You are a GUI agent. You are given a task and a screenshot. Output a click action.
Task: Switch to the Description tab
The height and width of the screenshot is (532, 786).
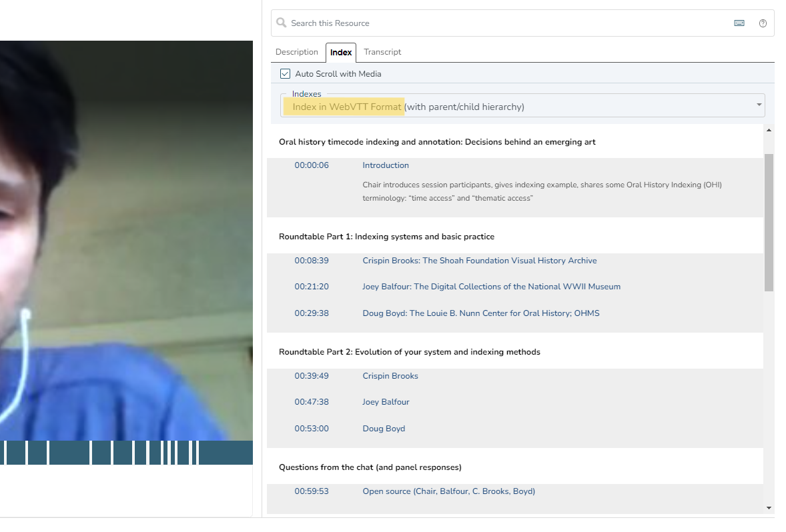pos(297,52)
